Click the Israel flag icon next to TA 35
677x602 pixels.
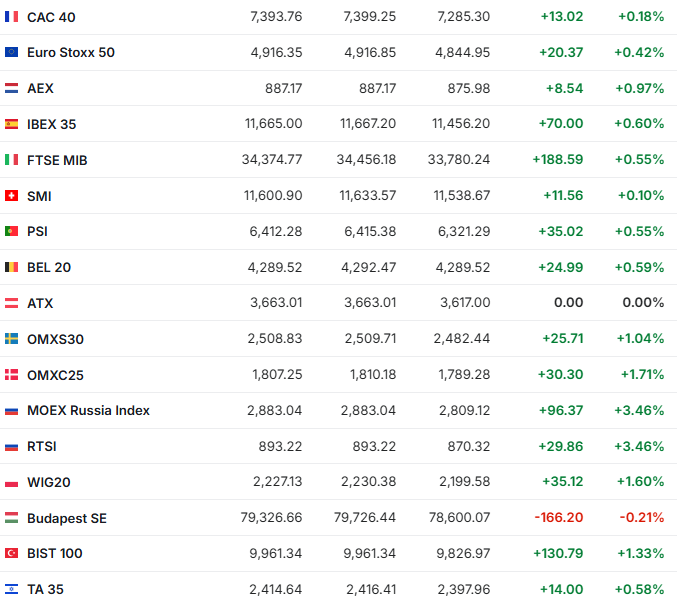[x=11, y=589]
